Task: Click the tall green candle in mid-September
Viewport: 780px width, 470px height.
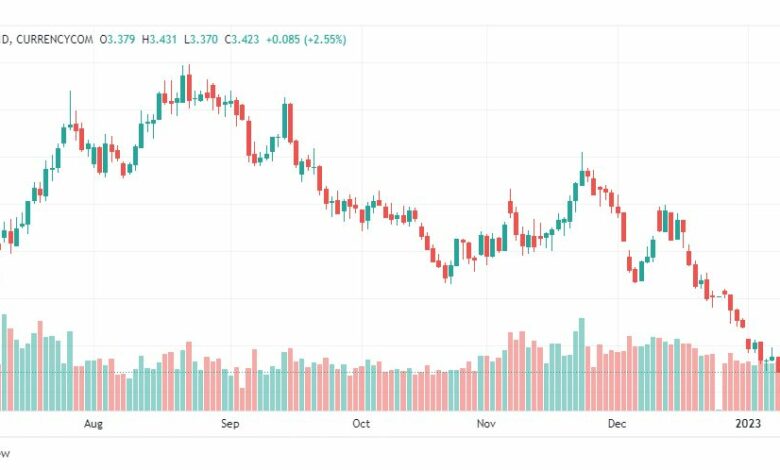Action: click(x=285, y=120)
